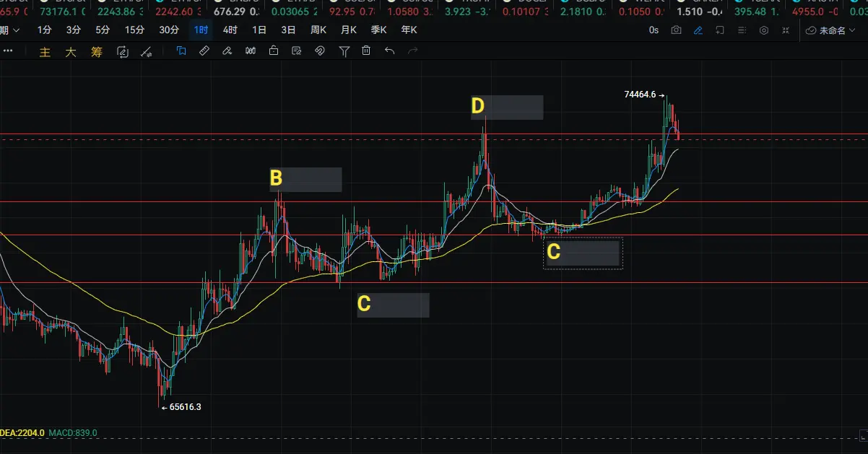Take a chart snapshot with camera icon
Viewport: 868px width, 454px height.
(x=676, y=30)
